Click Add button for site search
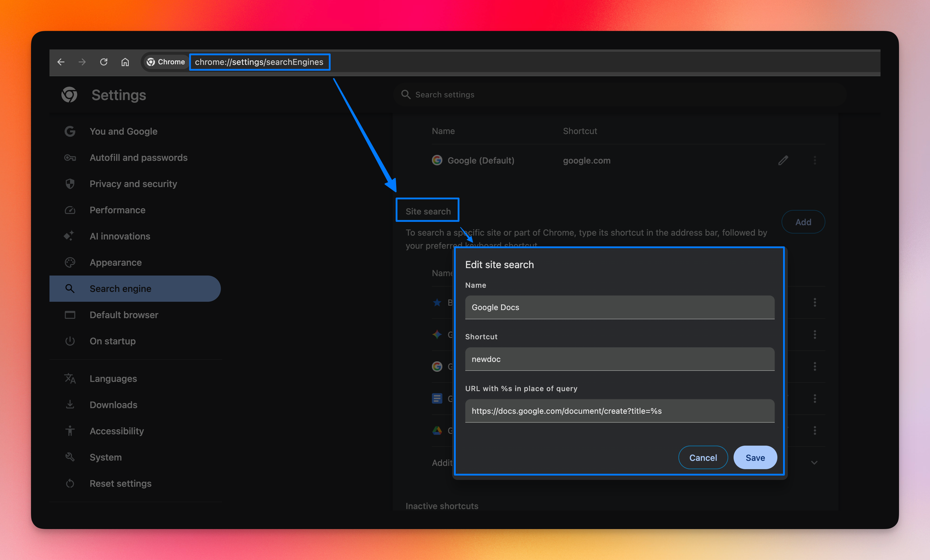Screen dimensions: 930x560 (x=803, y=222)
